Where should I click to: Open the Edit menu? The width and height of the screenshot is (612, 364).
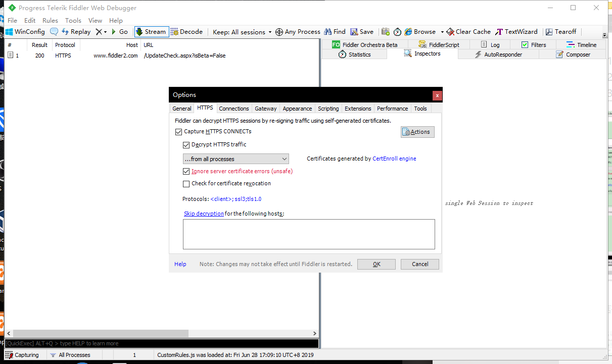coord(30,20)
